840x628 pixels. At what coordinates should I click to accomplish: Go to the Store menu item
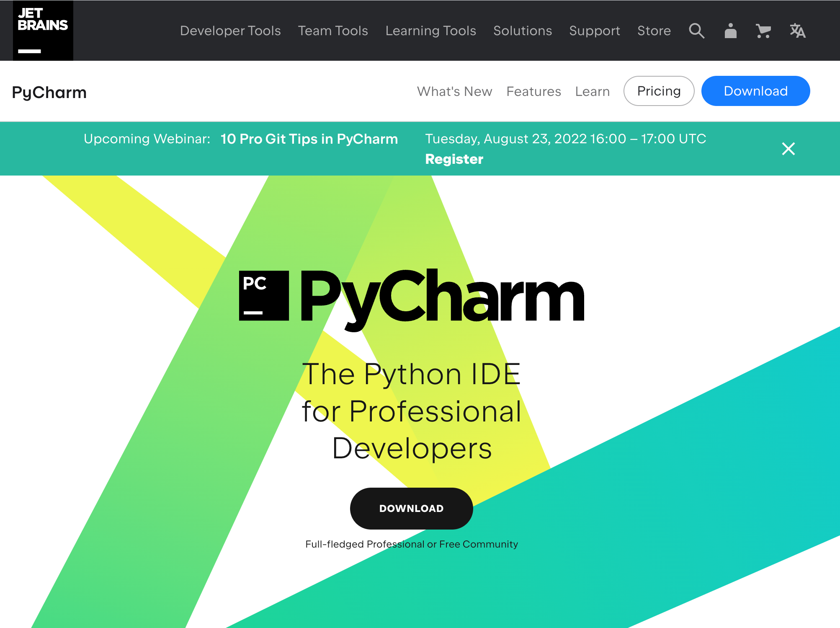pos(654,31)
